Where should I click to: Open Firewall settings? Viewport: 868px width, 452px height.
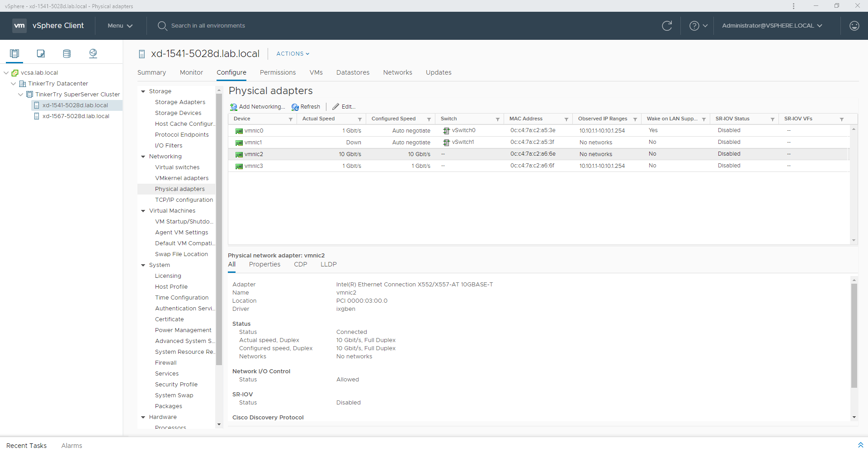(x=166, y=363)
